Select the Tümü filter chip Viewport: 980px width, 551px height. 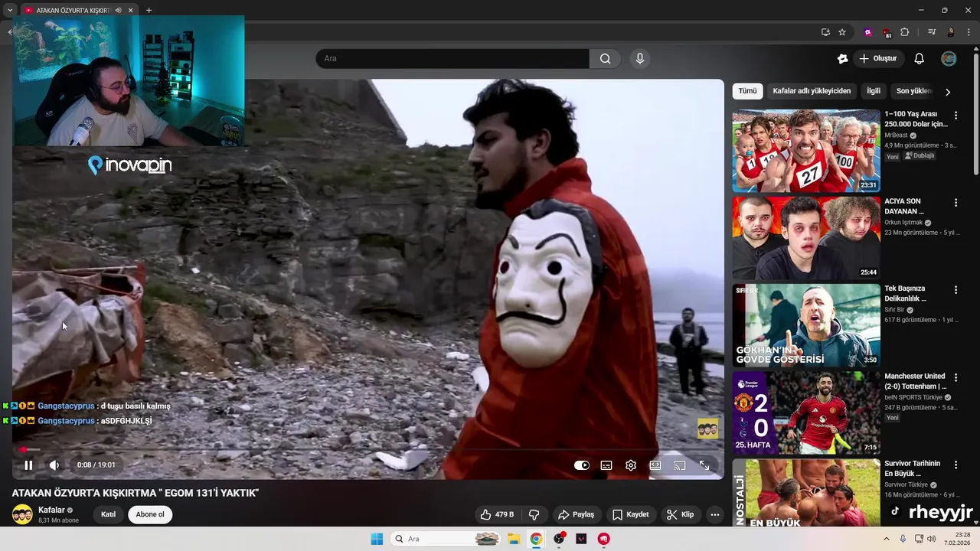click(747, 91)
